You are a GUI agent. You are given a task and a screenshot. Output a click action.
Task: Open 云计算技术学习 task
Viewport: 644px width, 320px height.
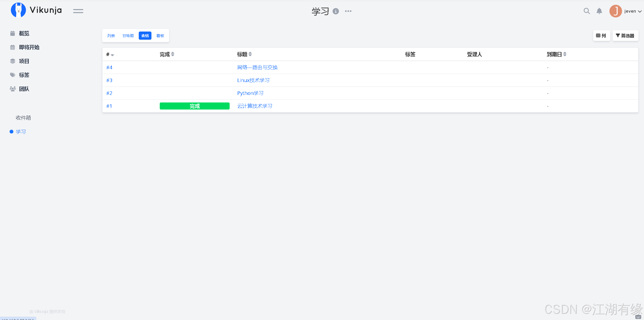[255, 106]
